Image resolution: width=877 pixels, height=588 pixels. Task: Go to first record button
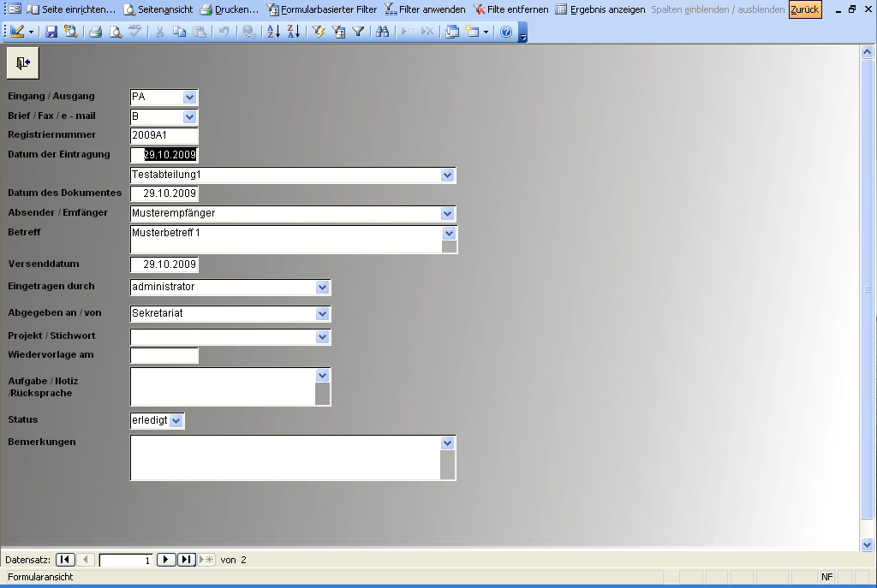(65, 560)
